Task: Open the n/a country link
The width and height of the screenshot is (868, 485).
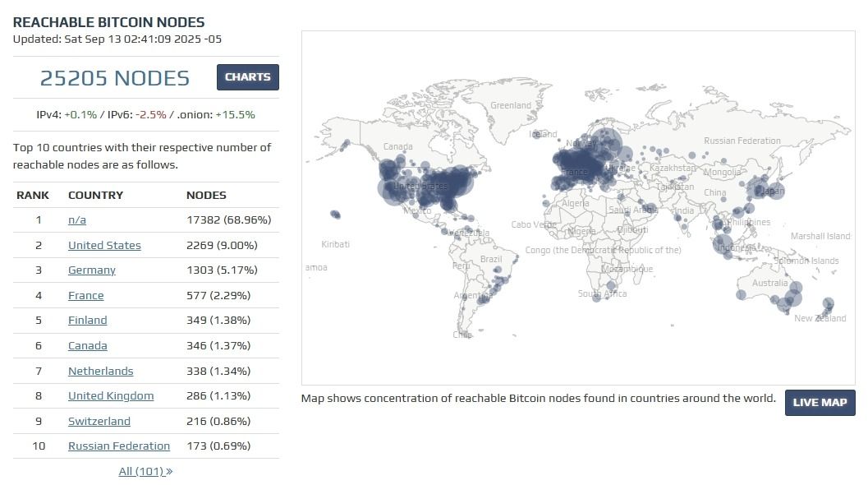Action: click(77, 220)
